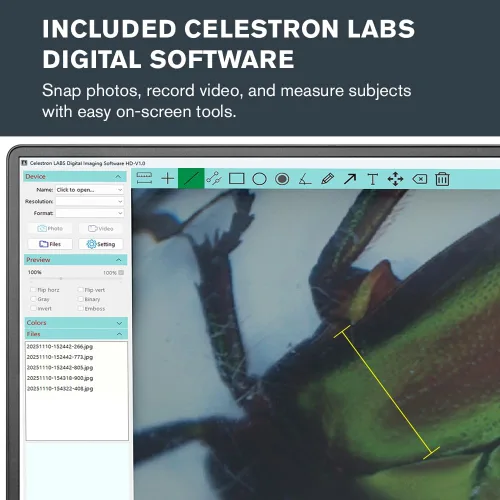This screenshot has height=500, width=500.
Task: Select file 20251110-152442-805.jpg
Action: 60,367
